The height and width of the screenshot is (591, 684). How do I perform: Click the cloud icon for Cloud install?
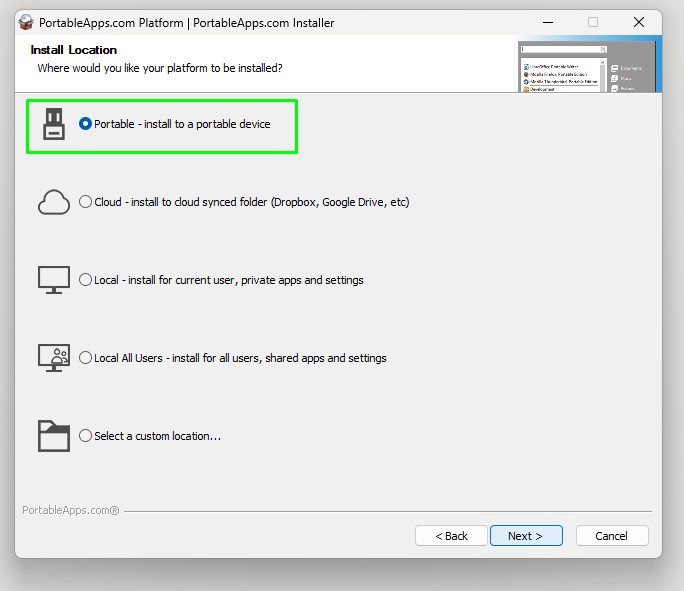(53, 202)
